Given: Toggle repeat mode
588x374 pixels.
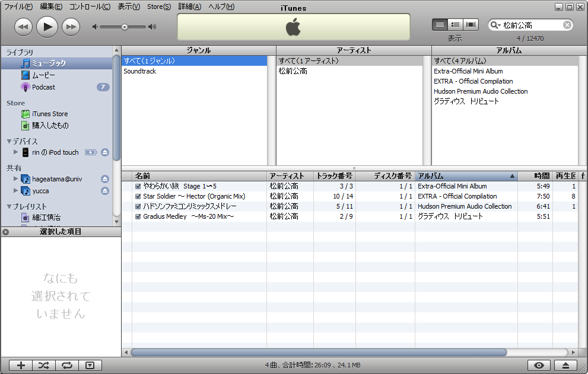Looking at the screenshot, I should [67, 365].
